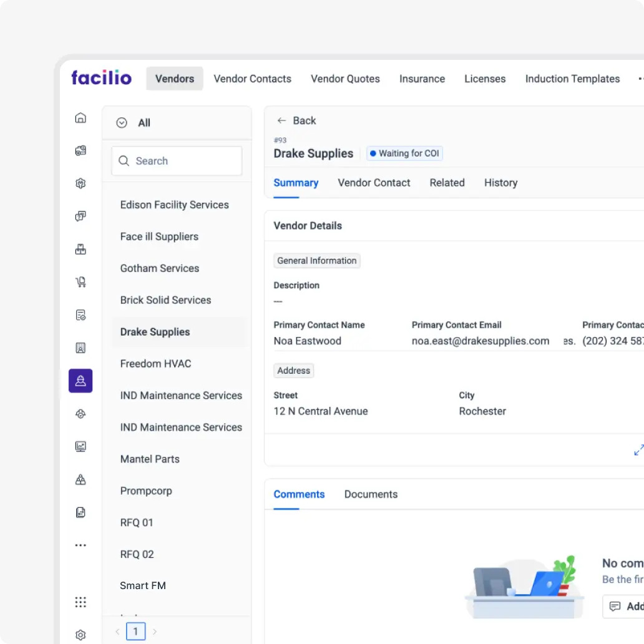Select the hierarchy icon near the sidebar bottom

[80, 479]
